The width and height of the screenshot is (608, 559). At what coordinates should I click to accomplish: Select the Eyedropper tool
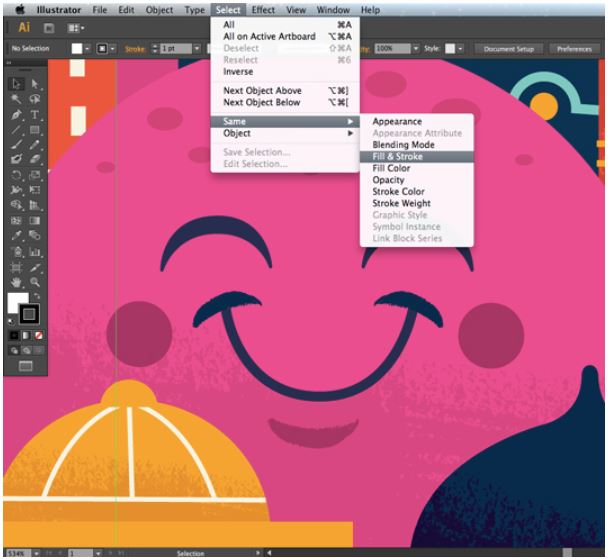tap(16, 235)
